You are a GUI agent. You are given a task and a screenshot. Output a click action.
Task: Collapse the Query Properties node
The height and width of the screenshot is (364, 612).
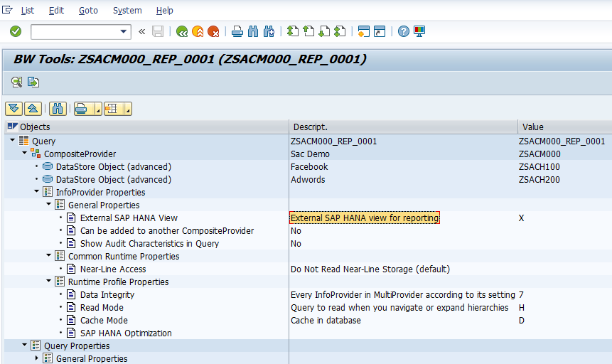tap(25, 345)
